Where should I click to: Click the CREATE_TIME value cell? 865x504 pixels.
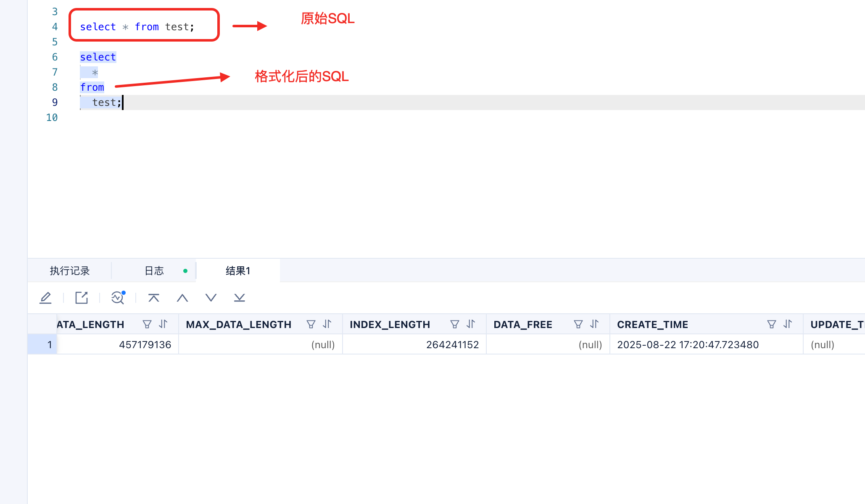pyautogui.click(x=707, y=344)
